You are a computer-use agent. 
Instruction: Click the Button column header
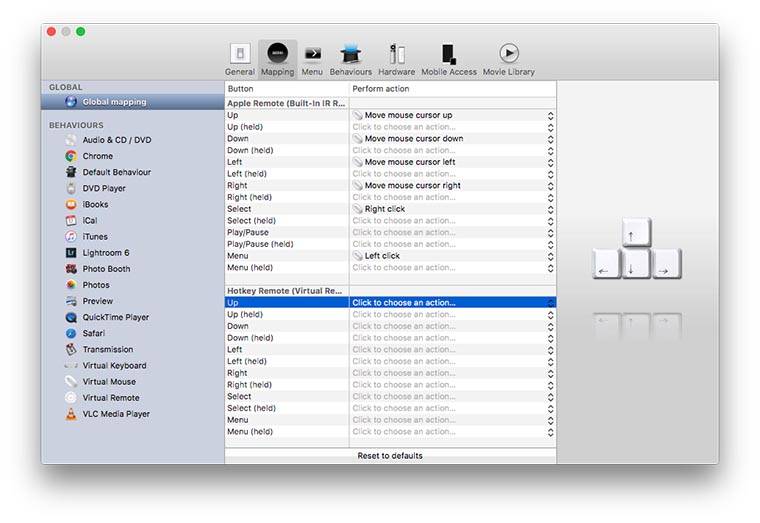tap(287, 89)
